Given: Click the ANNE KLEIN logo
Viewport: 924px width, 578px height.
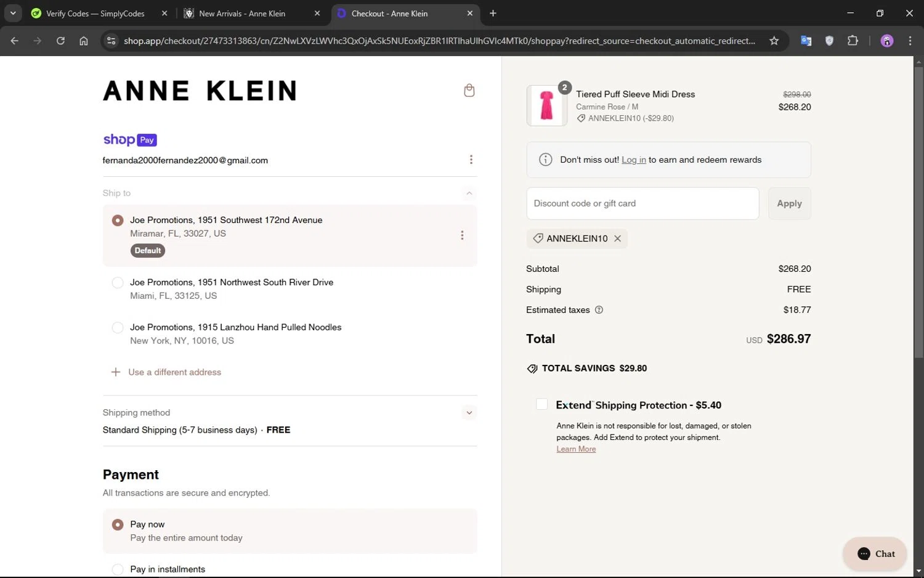Looking at the screenshot, I should click(200, 91).
